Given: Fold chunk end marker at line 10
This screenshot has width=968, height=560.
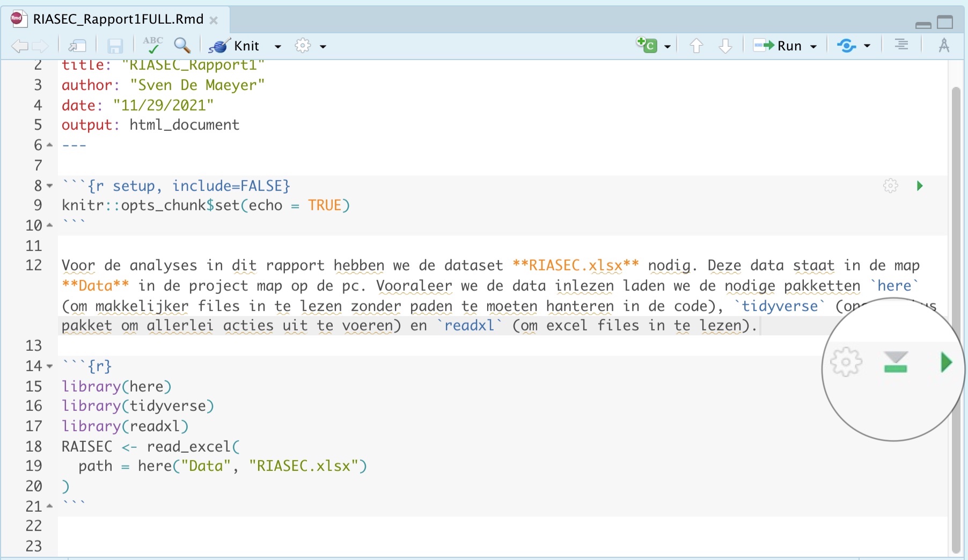Looking at the screenshot, I should click(50, 225).
